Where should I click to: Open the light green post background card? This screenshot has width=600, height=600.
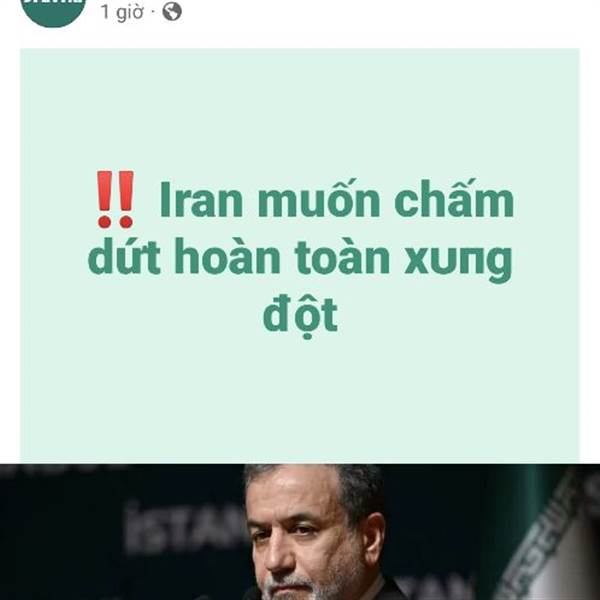300,256
